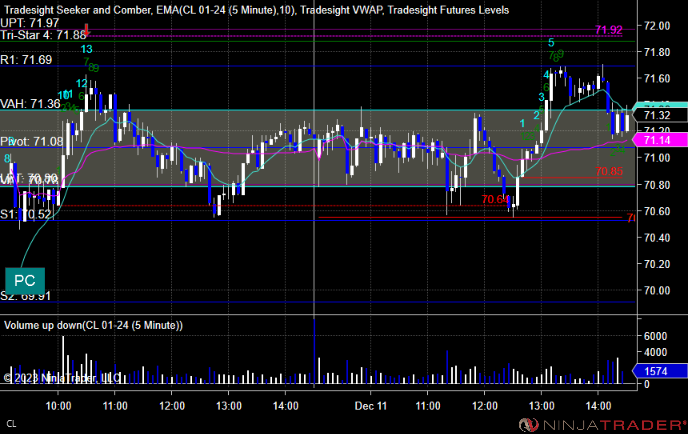
Task: Click the PC marker box
Action: point(25,281)
